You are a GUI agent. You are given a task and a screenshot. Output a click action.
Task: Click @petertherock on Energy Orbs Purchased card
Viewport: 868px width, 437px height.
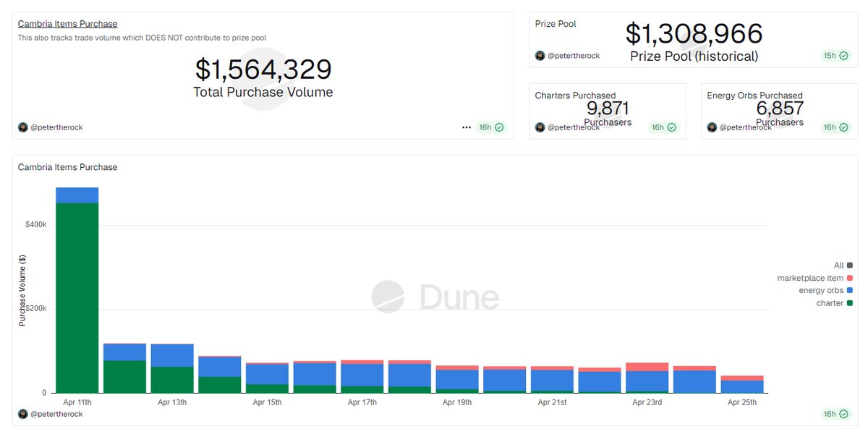tap(746, 127)
